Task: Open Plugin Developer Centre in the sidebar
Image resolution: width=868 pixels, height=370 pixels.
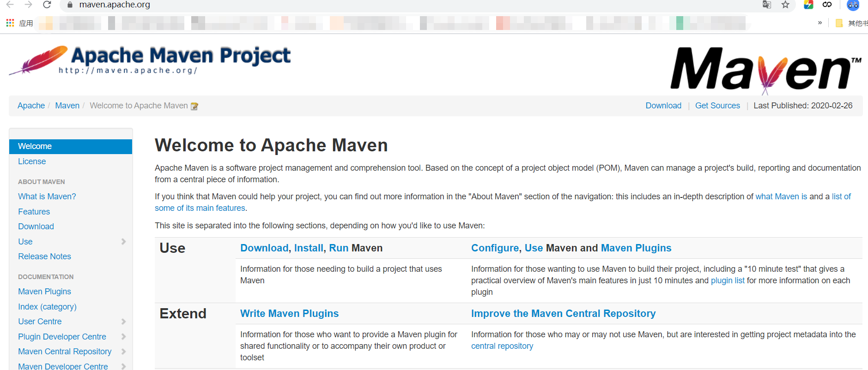Action: (x=62, y=337)
